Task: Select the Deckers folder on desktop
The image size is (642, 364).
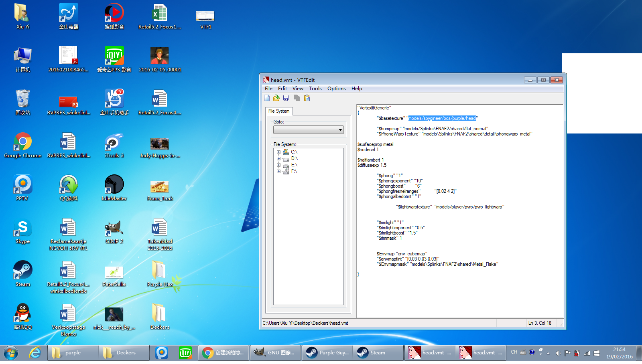Action: (160, 317)
